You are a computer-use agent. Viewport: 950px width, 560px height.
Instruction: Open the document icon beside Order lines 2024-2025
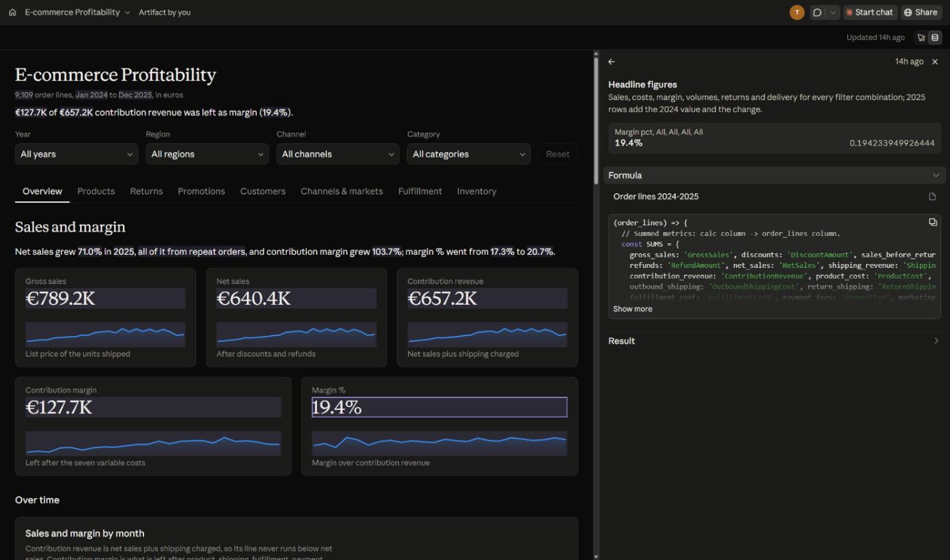pyautogui.click(x=933, y=197)
